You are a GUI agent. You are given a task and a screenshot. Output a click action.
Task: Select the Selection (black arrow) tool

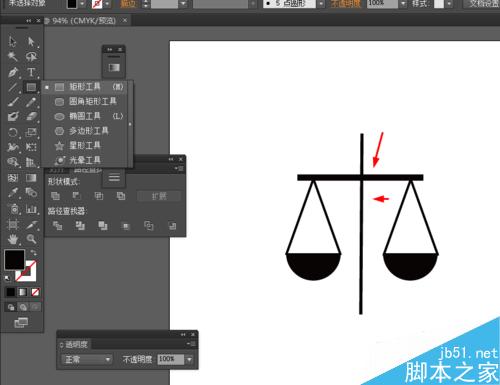[13, 42]
